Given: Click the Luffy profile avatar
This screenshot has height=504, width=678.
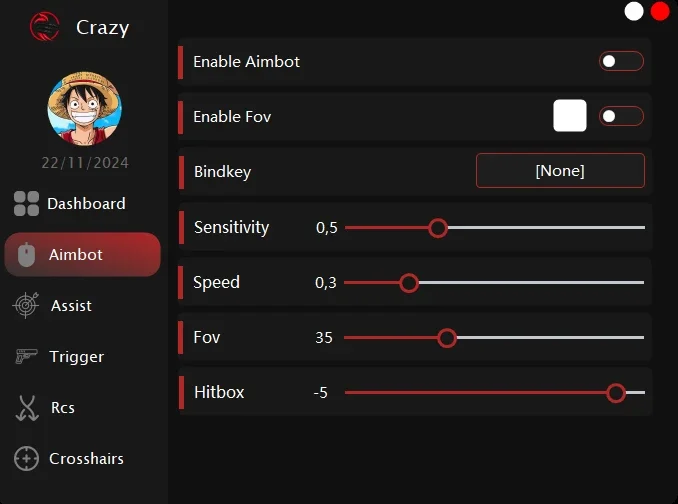Looking at the screenshot, I should [84, 108].
